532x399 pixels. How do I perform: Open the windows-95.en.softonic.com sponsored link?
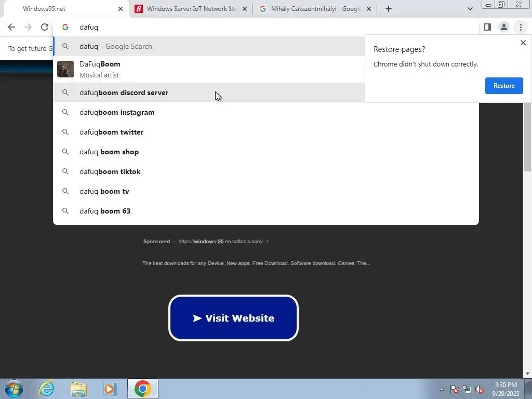pyautogui.click(x=220, y=241)
